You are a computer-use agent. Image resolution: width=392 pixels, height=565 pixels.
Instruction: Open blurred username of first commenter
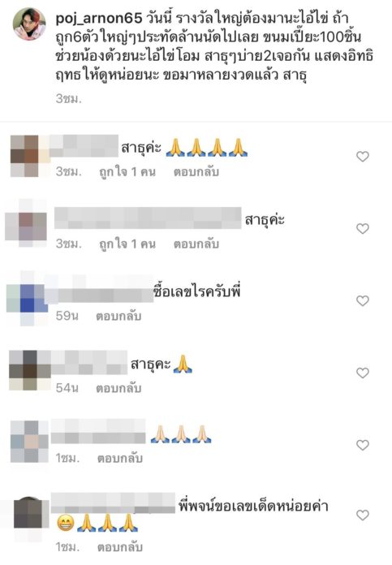click(84, 145)
